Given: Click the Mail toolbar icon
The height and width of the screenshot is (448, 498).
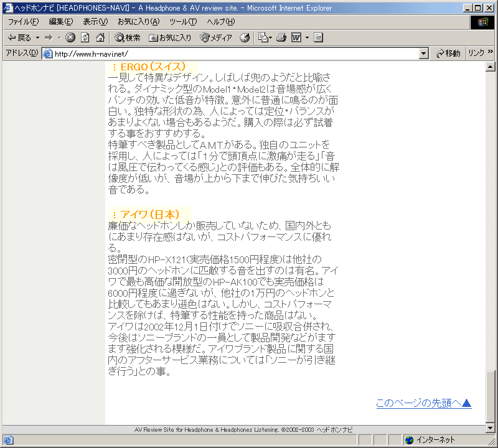Looking at the screenshot, I should [x=265, y=38].
